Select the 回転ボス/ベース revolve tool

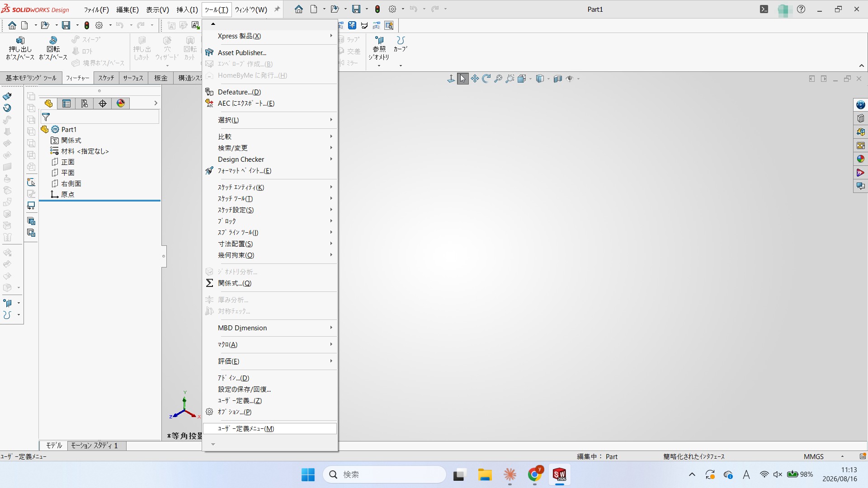(53, 48)
